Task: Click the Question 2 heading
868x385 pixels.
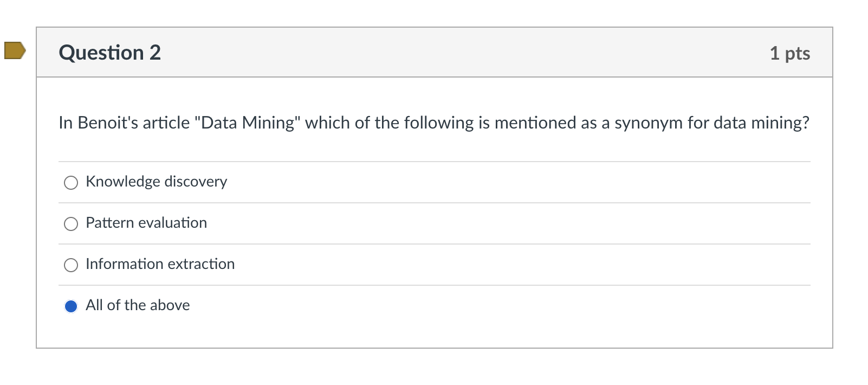Action: coord(110,53)
